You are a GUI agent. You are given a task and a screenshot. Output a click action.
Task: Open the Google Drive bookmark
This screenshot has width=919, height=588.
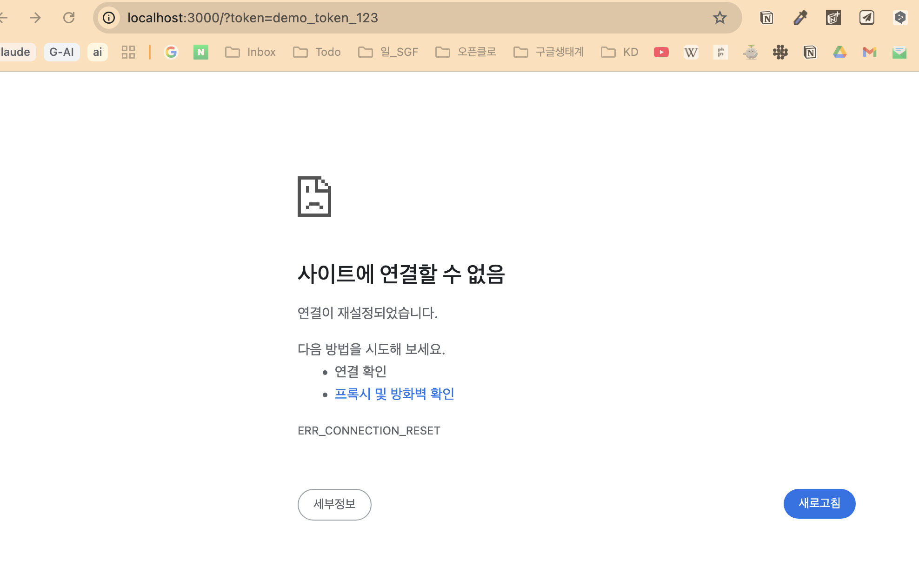pos(839,52)
